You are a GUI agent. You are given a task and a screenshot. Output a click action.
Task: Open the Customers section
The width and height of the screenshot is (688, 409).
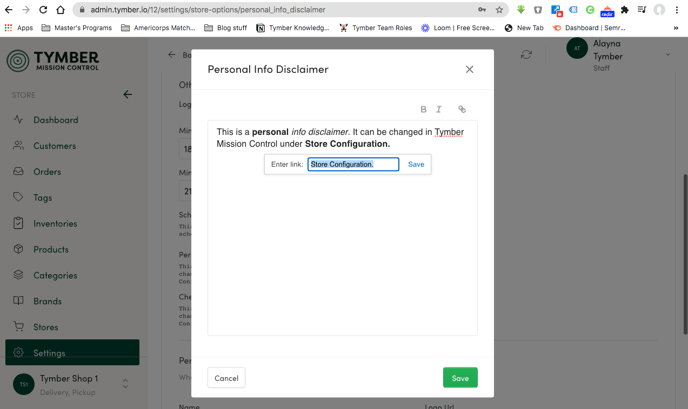[x=54, y=146]
